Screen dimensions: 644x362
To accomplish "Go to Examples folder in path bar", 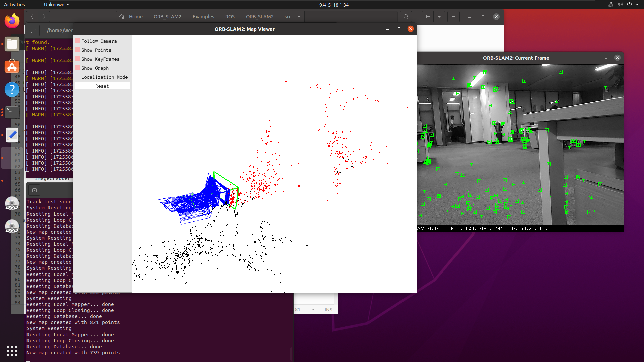I will tap(203, 17).
